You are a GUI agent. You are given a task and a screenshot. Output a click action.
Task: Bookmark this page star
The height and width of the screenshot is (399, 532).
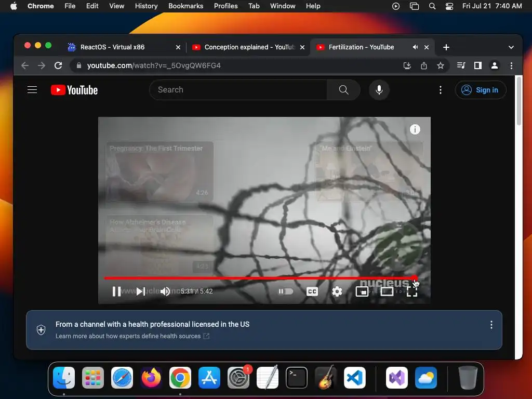441,65
